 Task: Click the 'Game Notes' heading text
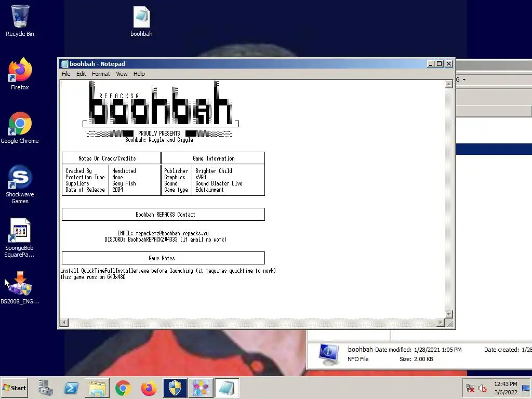162,258
